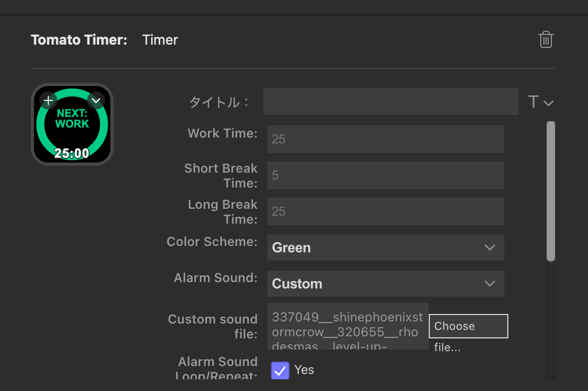Click the trash delete action icon
The image size is (588, 391).
(546, 40)
